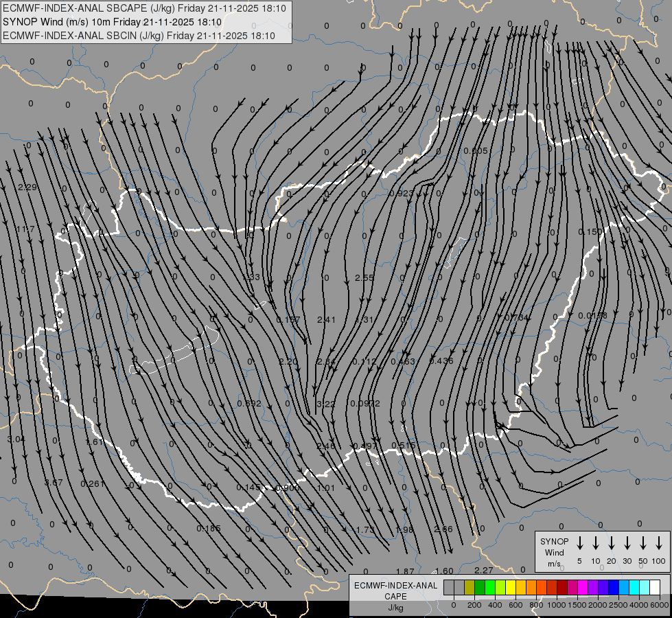Click the 50 m/s wind legend arrow
This screenshot has height=618, width=672.
point(643,543)
